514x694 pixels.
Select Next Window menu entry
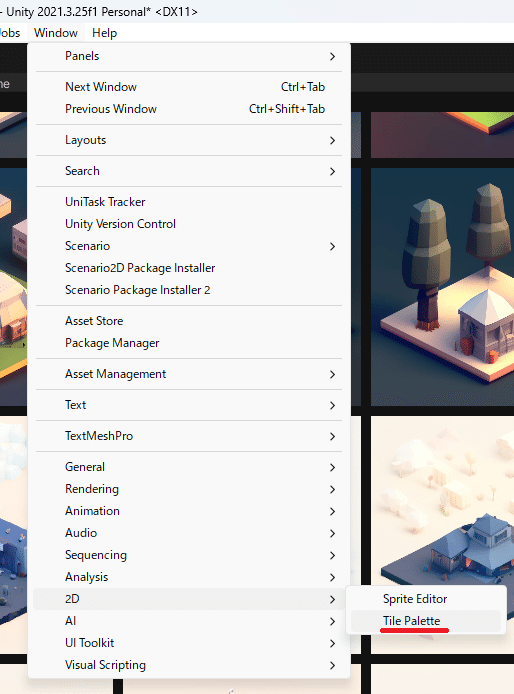pyautogui.click(x=189, y=87)
